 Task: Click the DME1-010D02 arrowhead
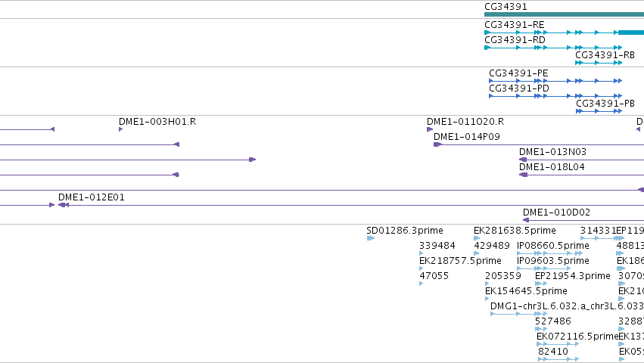tap(526, 220)
